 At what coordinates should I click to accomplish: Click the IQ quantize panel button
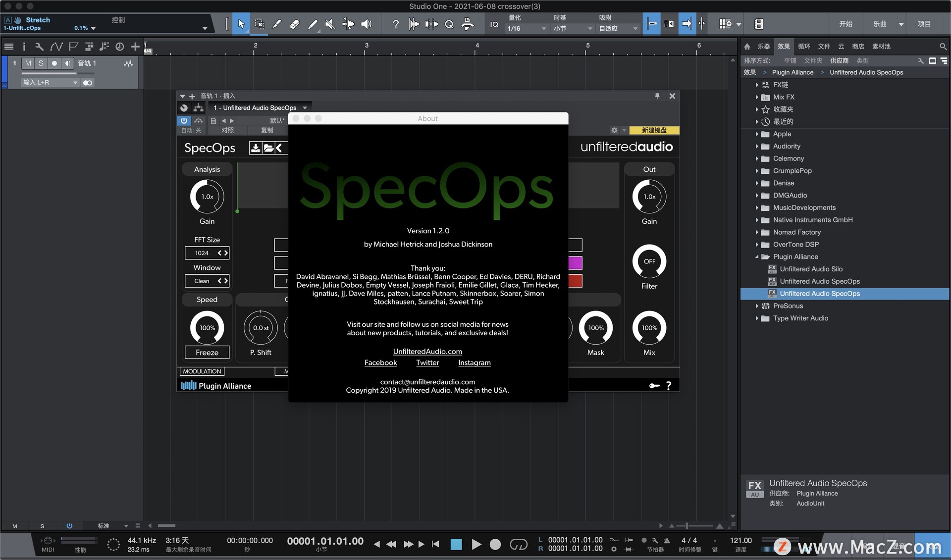(x=494, y=24)
